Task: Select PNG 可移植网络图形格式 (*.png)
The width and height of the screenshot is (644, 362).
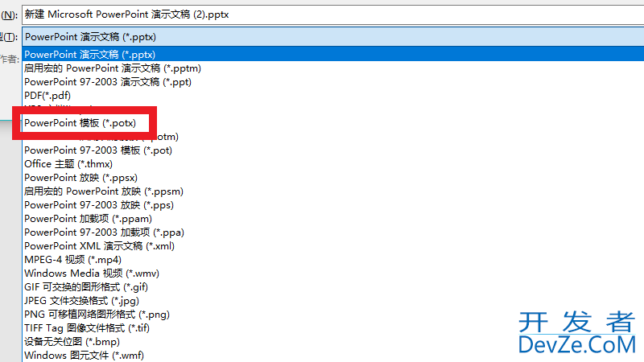Action: pos(97,315)
